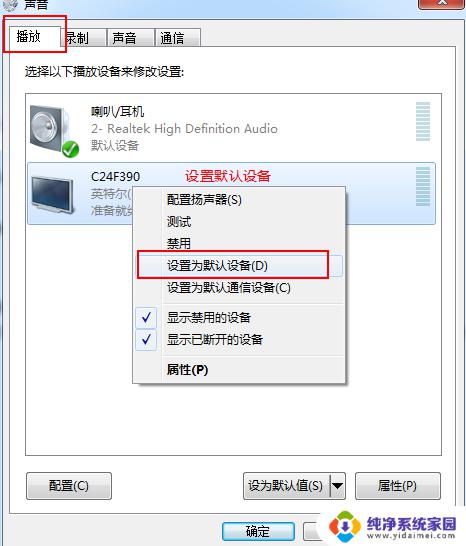Confirm with the OK button

258,531
